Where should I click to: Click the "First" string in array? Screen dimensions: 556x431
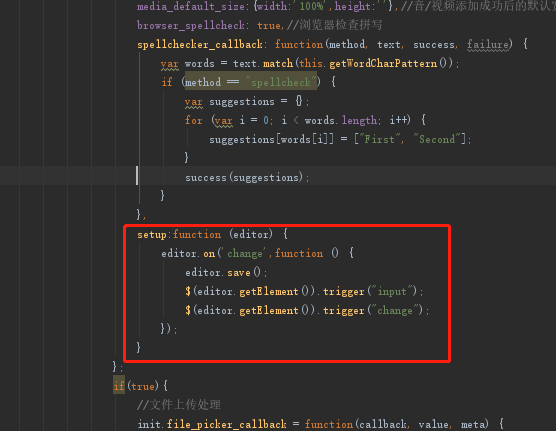(379, 139)
